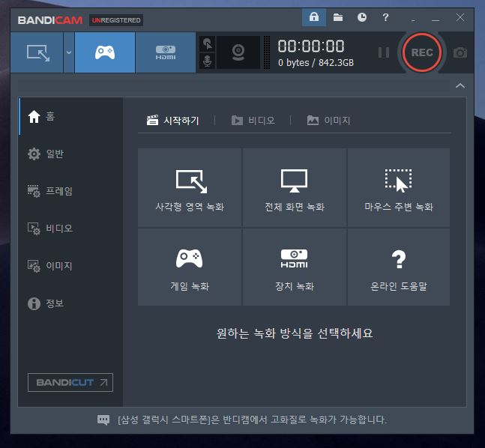Open screen recording mode dropdown arrow
Image resolution: width=485 pixels, height=448 pixels.
tap(69, 52)
